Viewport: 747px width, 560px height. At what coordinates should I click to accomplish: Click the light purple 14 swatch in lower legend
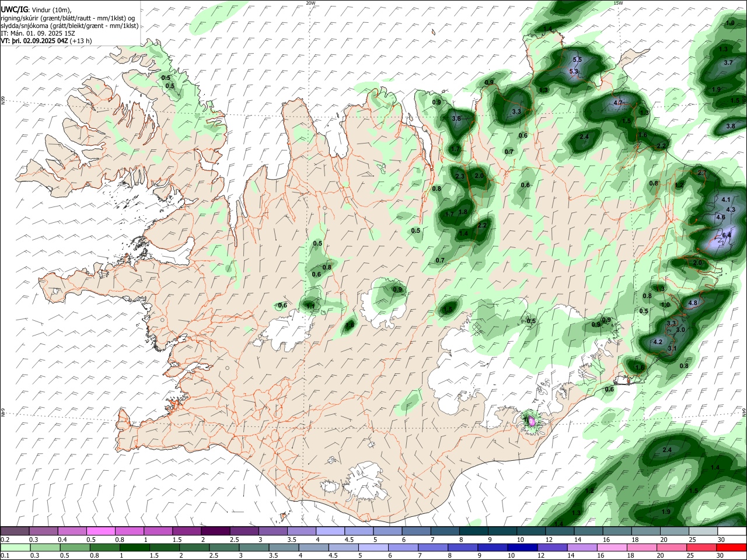coord(582,548)
